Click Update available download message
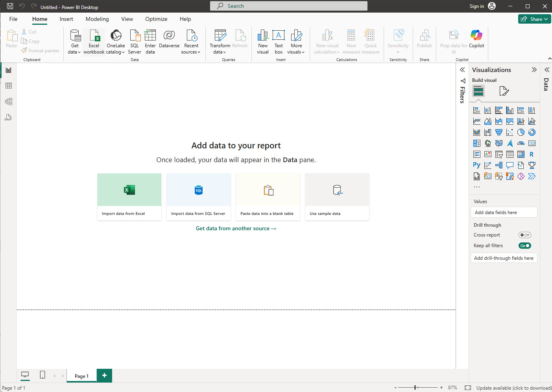This screenshot has height=392, width=552. pos(514,388)
